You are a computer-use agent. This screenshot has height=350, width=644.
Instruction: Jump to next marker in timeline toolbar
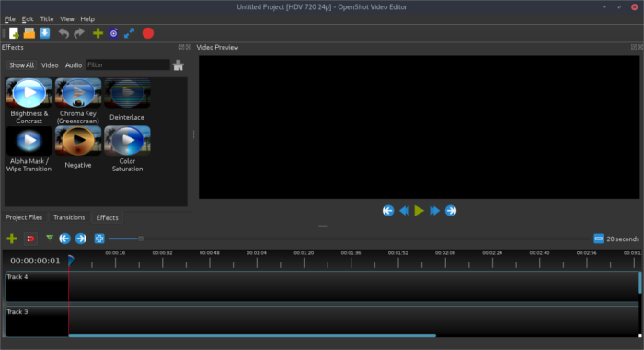coord(81,239)
